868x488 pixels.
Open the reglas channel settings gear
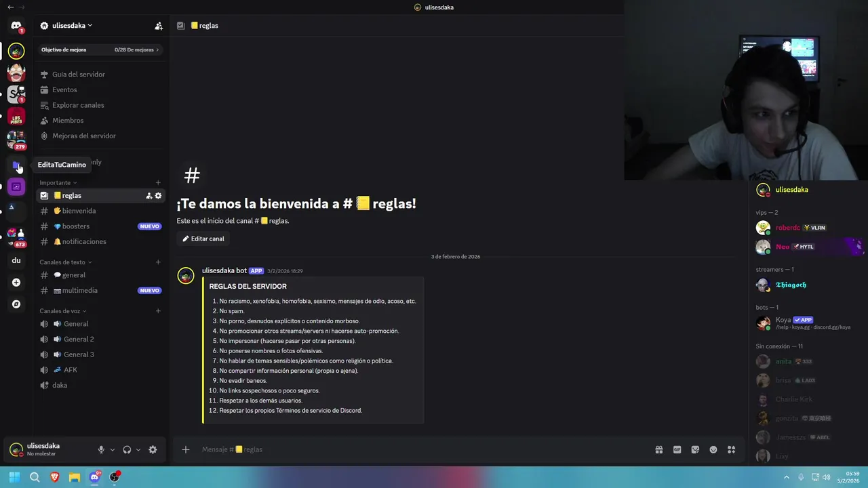[x=159, y=196]
